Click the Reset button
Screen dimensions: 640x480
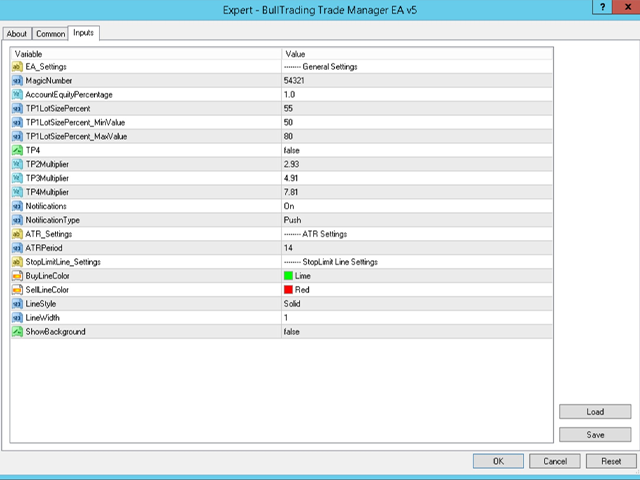point(611,461)
